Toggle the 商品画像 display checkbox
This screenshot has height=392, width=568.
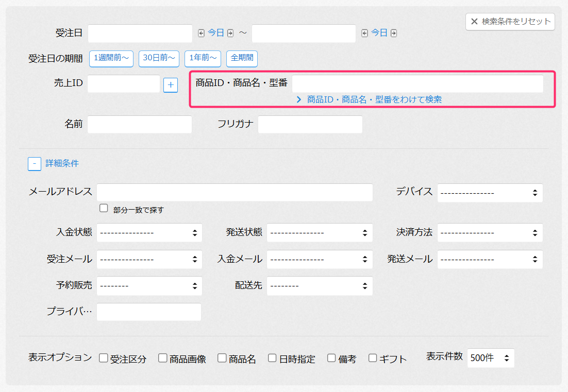click(163, 358)
